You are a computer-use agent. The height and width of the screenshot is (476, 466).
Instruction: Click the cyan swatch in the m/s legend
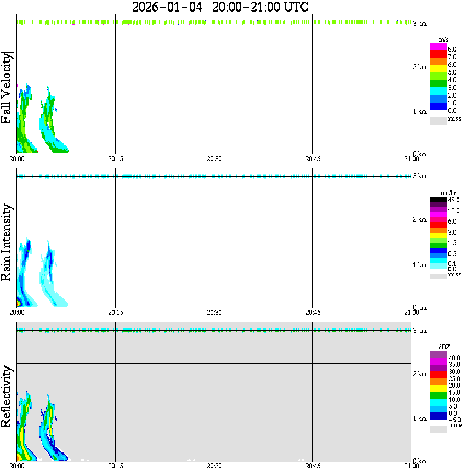click(x=438, y=91)
